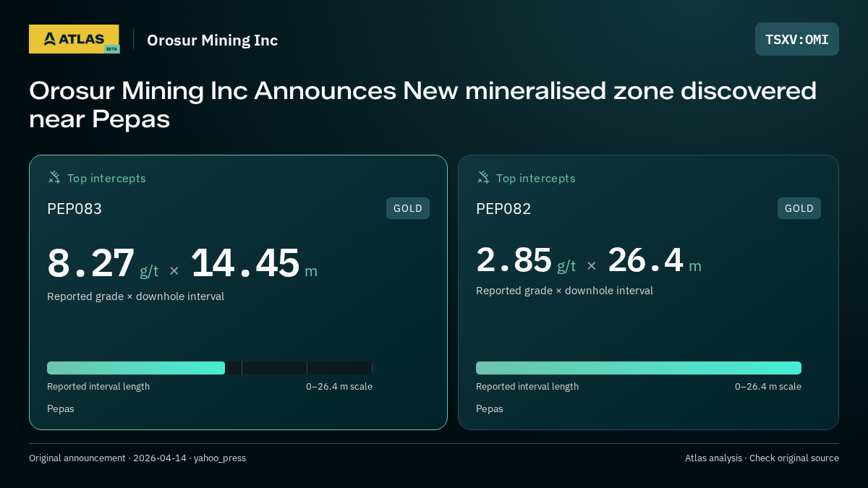
Task: Click the GOLD tag on PEP083
Action: click(x=408, y=208)
